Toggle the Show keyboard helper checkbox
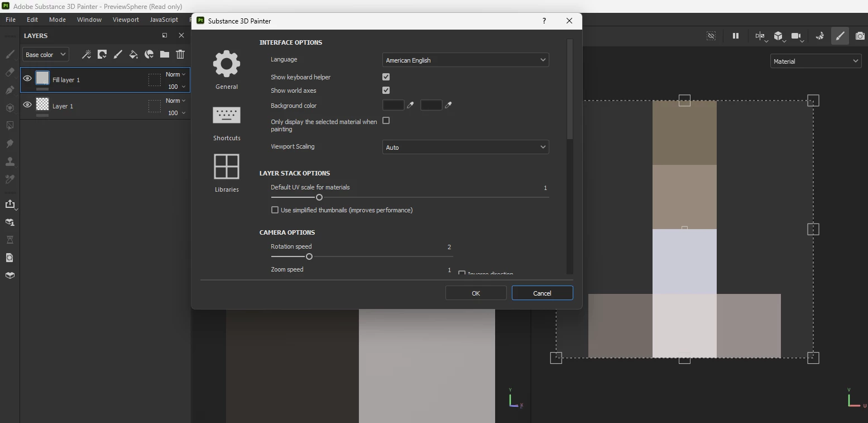868x423 pixels. [x=386, y=77]
